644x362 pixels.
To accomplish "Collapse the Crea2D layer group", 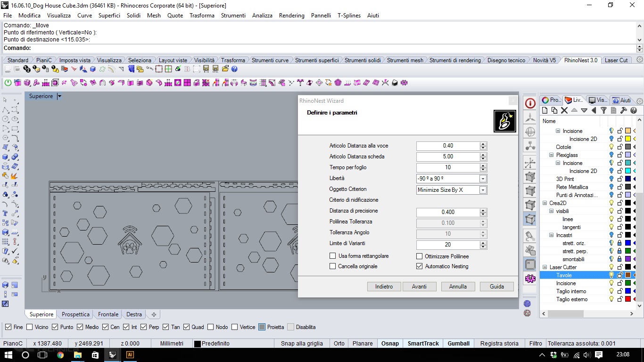I will coord(545,203).
